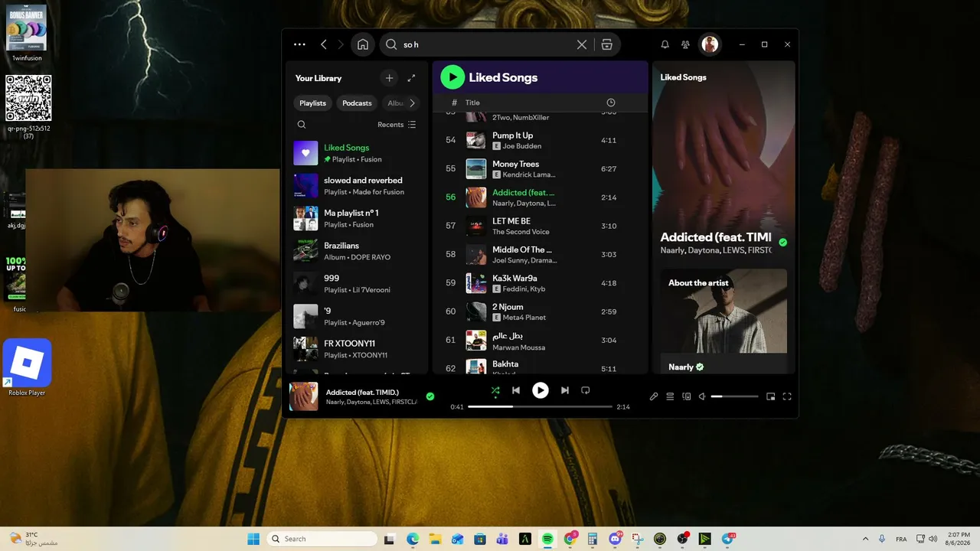Show hidden icons in the system tray
The height and width of the screenshot is (551, 980).
coord(866,539)
